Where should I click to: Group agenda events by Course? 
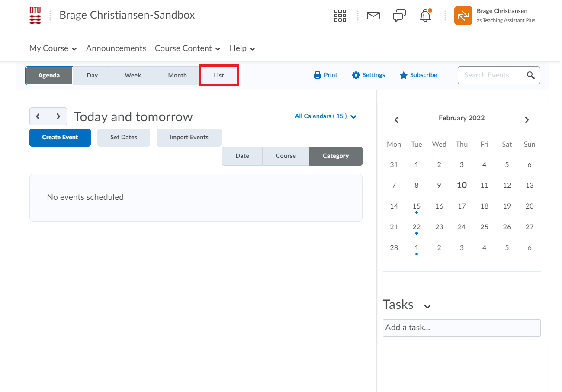(x=286, y=156)
